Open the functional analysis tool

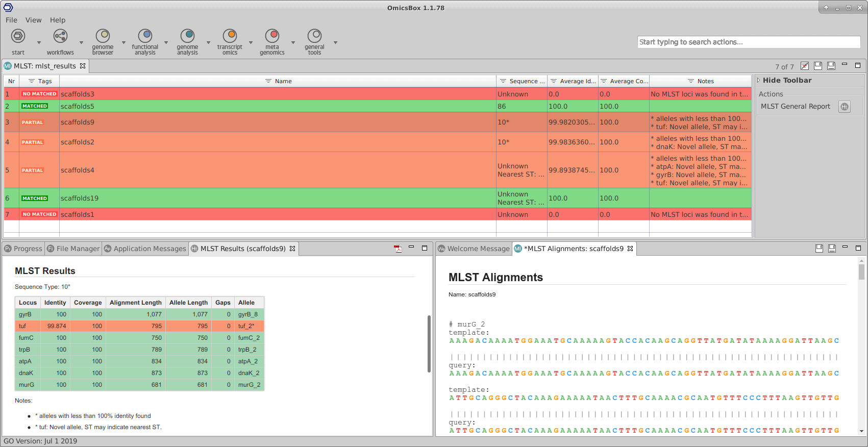pyautogui.click(x=145, y=36)
